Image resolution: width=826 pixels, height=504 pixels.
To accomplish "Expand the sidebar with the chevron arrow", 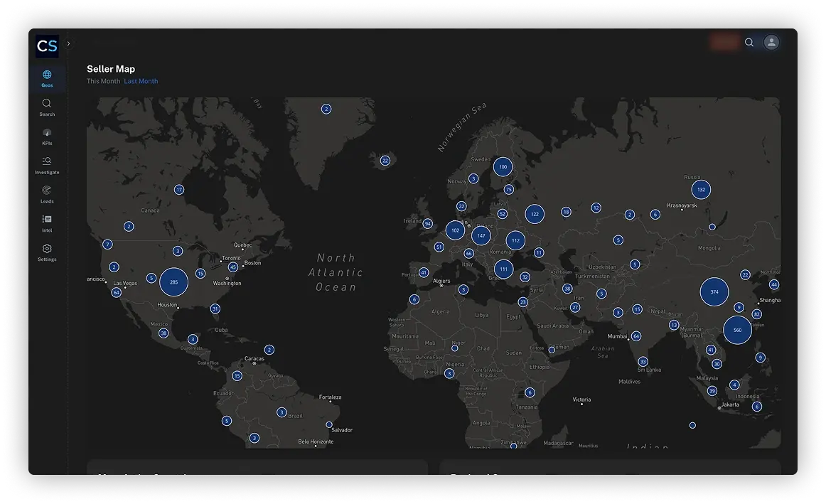I will pos(68,43).
